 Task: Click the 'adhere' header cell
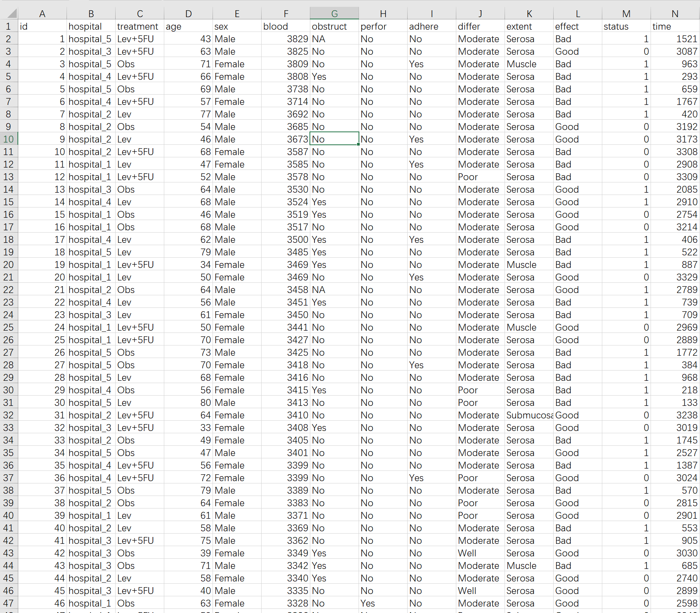pos(432,26)
